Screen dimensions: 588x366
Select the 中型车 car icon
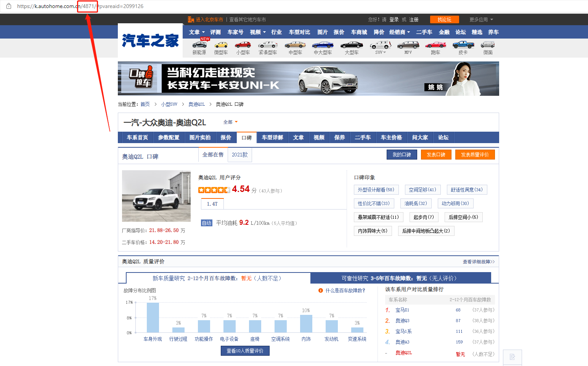click(x=295, y=45)
